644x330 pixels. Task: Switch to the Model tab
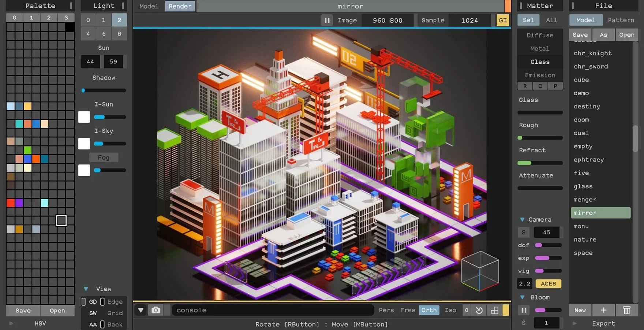pos(149,6)
